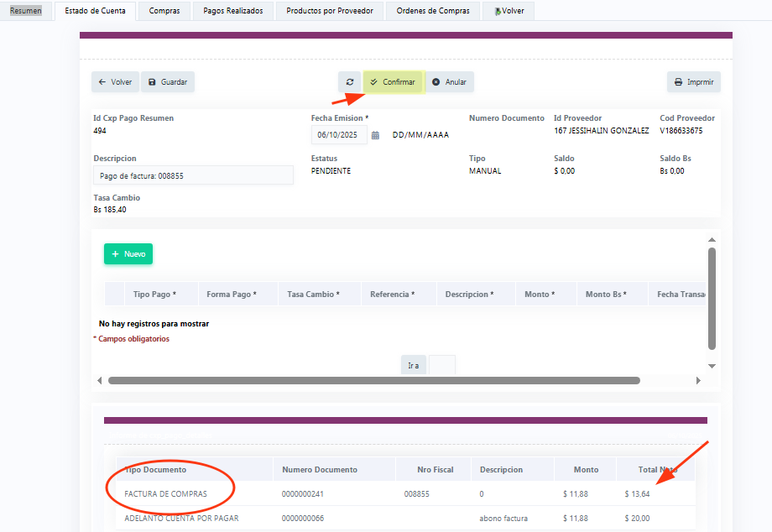
Task: Select the Pagos Realizados tab
Action: coord(233,11)
